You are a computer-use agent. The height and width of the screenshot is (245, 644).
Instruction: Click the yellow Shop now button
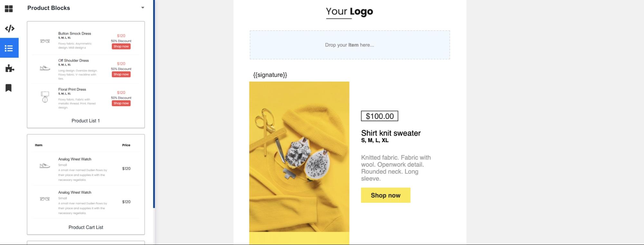[x=385, y=195]
